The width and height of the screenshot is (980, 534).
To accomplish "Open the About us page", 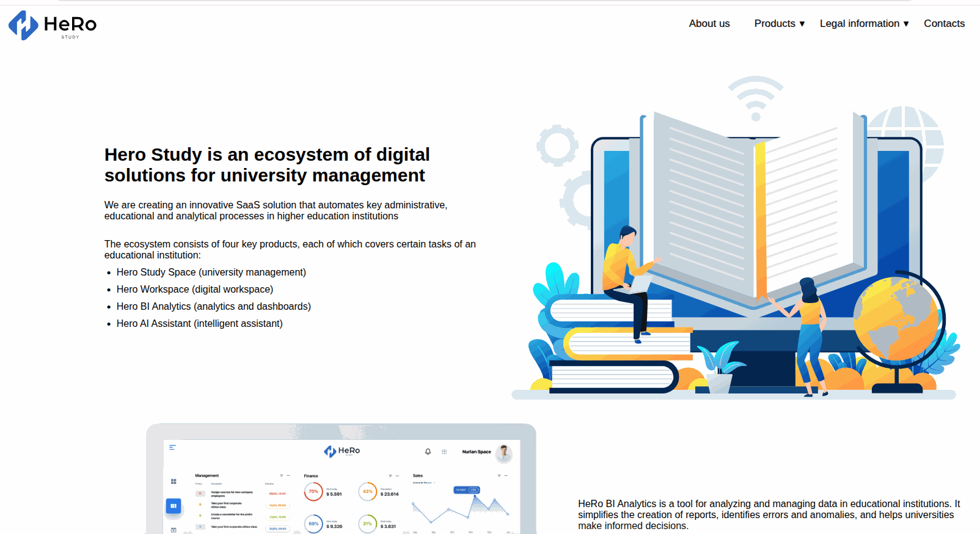I will click(709, 23).
